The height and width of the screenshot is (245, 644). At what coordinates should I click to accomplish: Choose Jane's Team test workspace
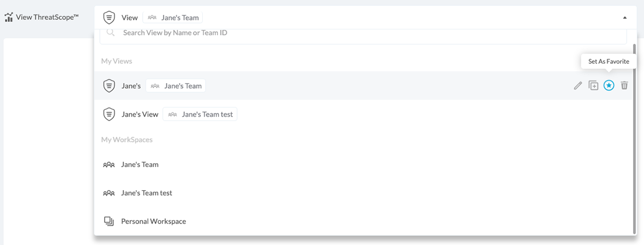147,193
